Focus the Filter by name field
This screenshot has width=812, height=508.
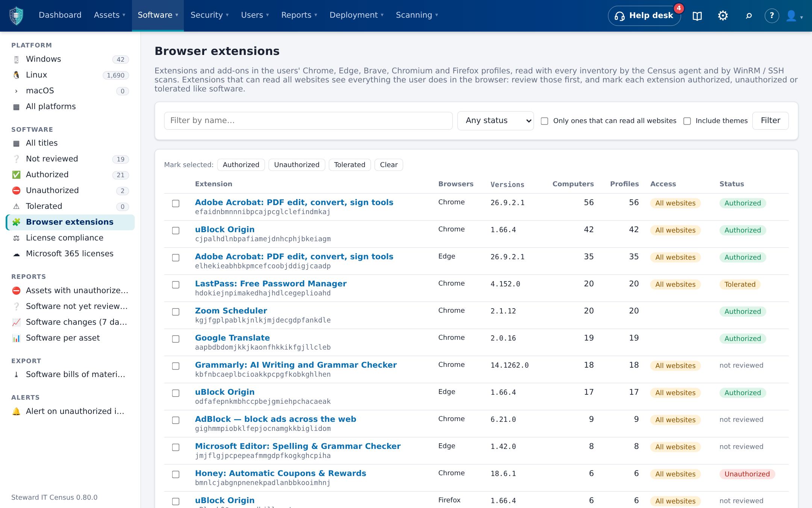(308, 121)
